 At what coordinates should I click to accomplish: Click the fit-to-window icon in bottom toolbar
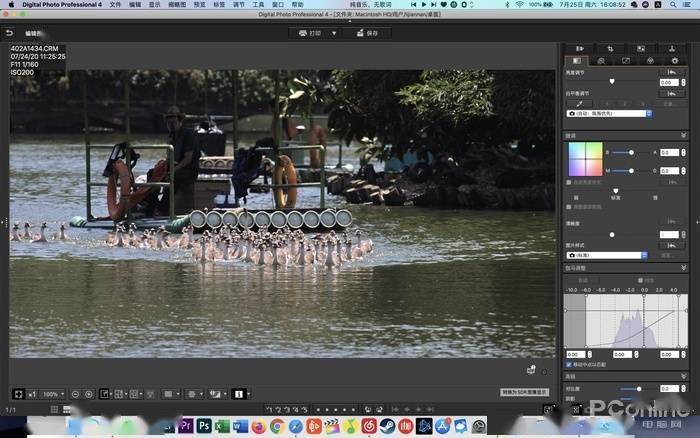point(18,394)
